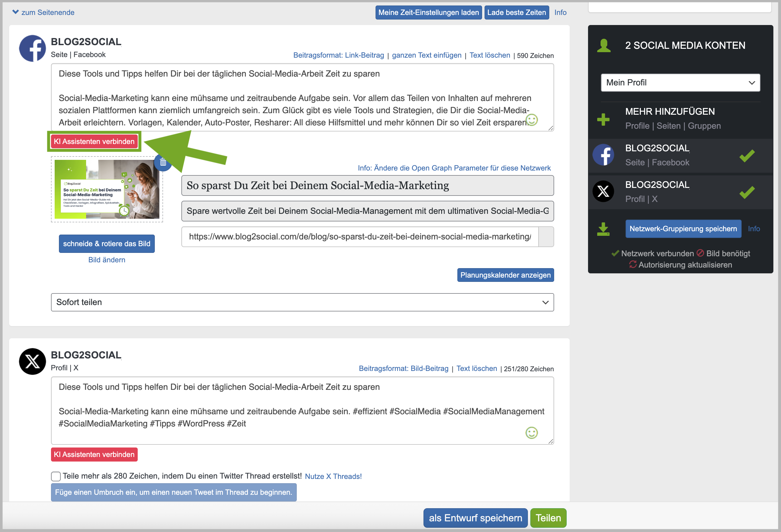Viewport: 781px width, 532px height.
Task: Click the post URL input field
Action: [360, 237]
